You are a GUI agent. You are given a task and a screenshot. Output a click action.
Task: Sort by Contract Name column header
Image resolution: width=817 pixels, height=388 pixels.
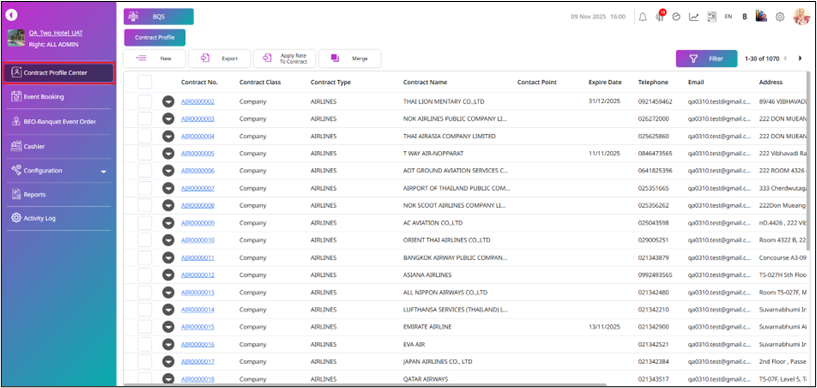[425, 82]
